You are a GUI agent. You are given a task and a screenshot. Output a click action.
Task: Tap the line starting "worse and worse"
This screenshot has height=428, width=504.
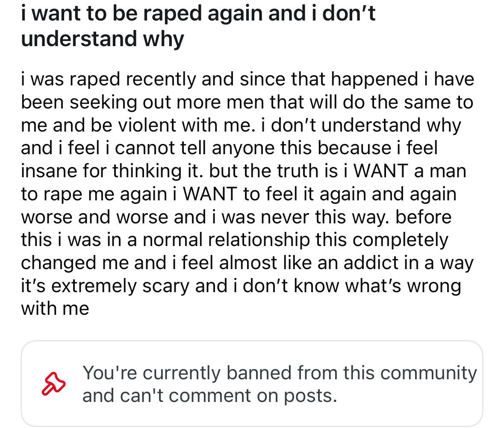tap(236, 217)
